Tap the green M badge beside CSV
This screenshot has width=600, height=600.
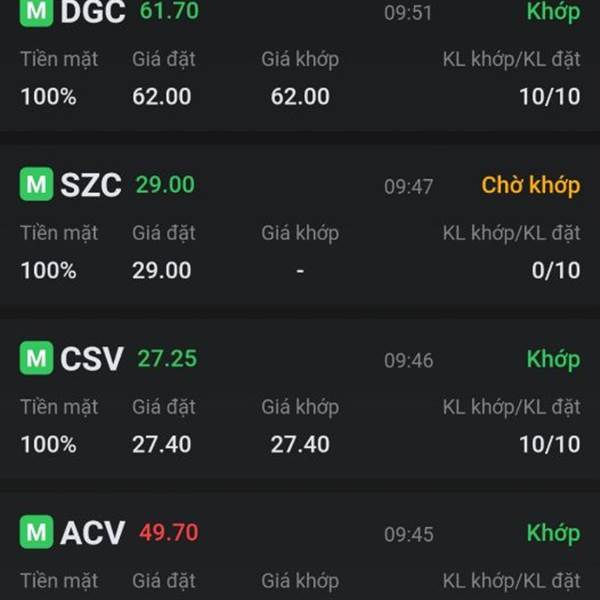[x=36, y=358]
